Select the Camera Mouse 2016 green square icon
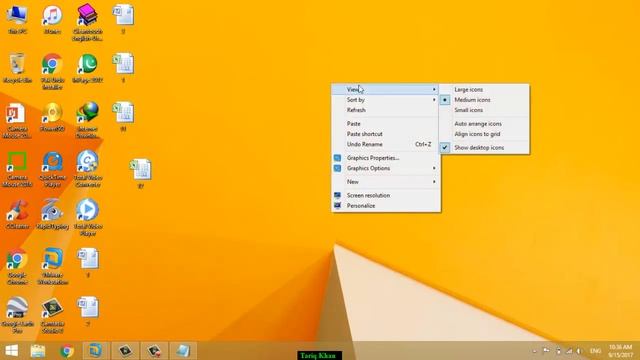 pyautogui.click(x=17, y=169)
